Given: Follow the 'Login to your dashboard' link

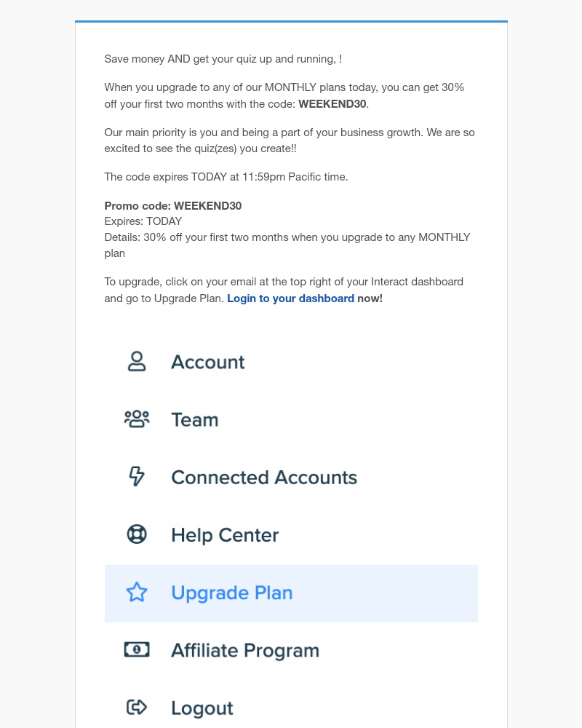Looking at the screenshot, I should point(290,298).
